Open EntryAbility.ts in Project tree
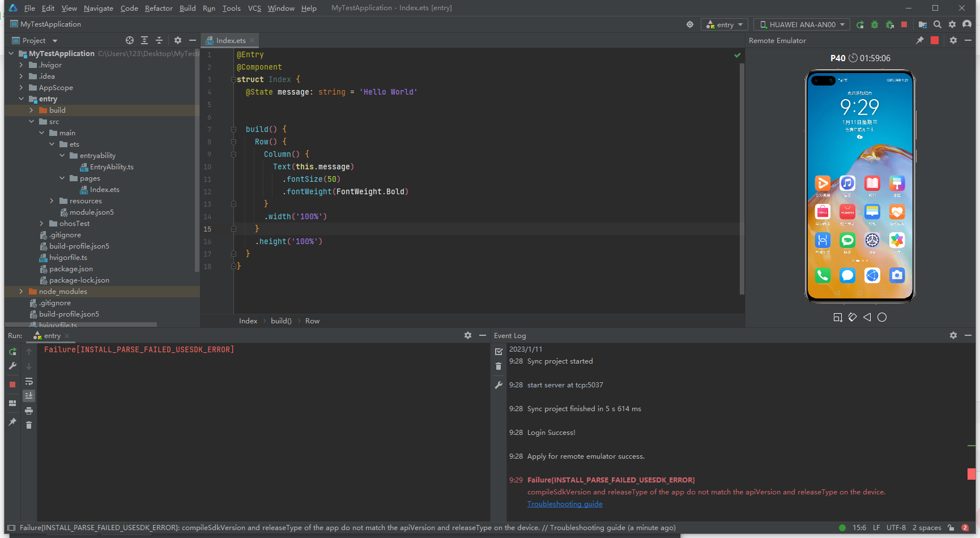The height and width of the screenshot is (538, 980). tap(112, 167)
